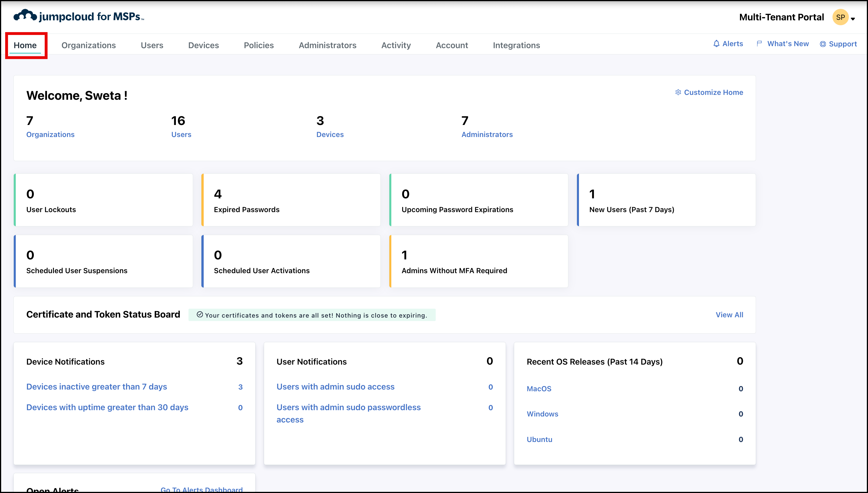
Task: Open Devices inactive greater than 7 days
Action: pyautogui.click(x=97, y=387)
